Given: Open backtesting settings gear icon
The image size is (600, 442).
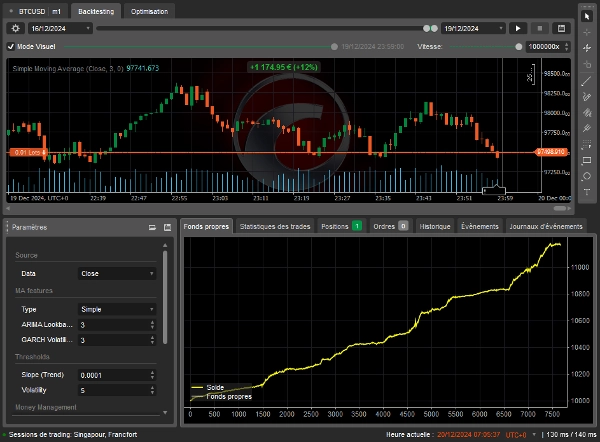Looking at the screenshot, I should pos(15,29).
